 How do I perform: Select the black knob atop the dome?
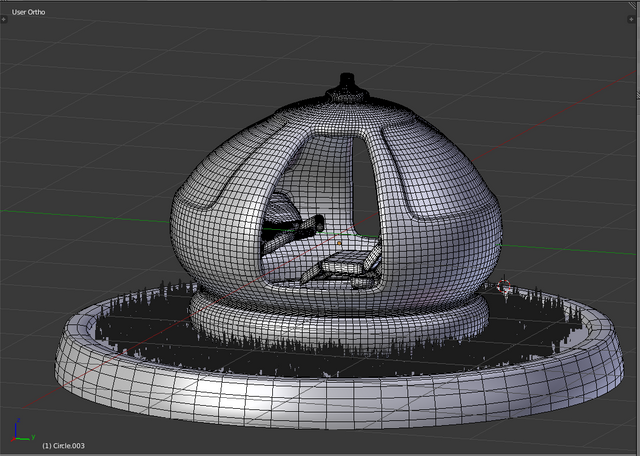coord(347,85)
